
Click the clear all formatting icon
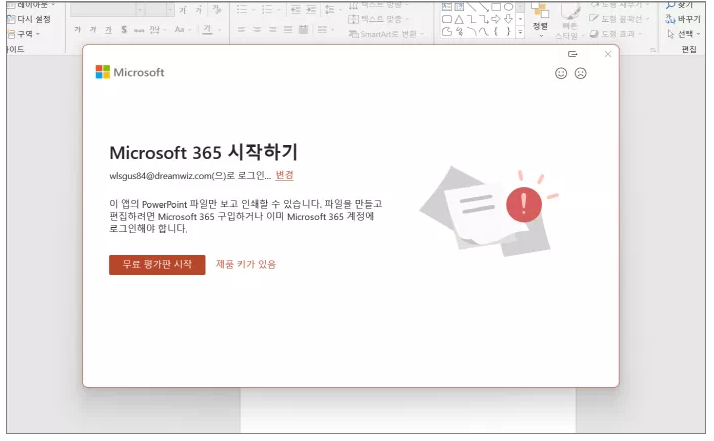pyautogui.click(x=217, y=10)
